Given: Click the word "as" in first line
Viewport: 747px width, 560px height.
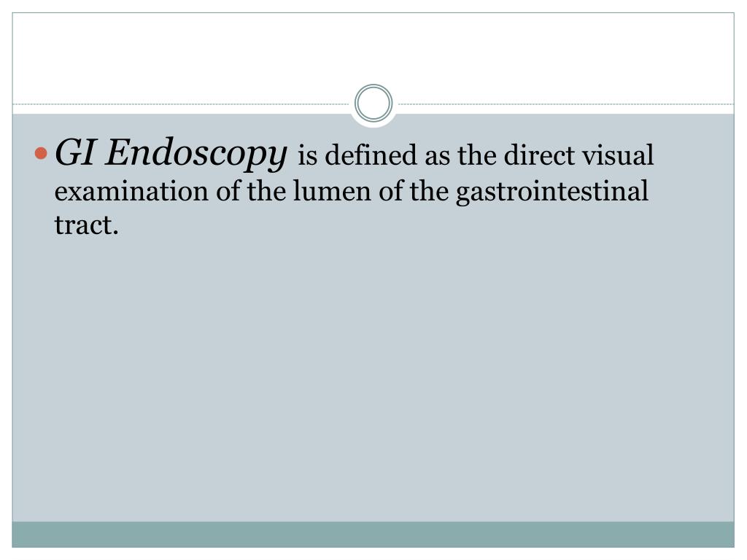Looking at the screenshot, I should tap(438, 157).
